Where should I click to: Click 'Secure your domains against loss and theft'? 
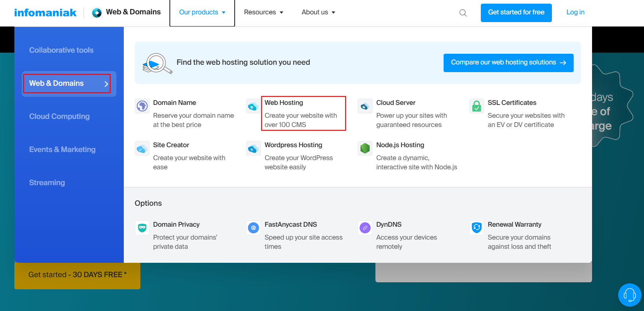(x=519, y=242)
